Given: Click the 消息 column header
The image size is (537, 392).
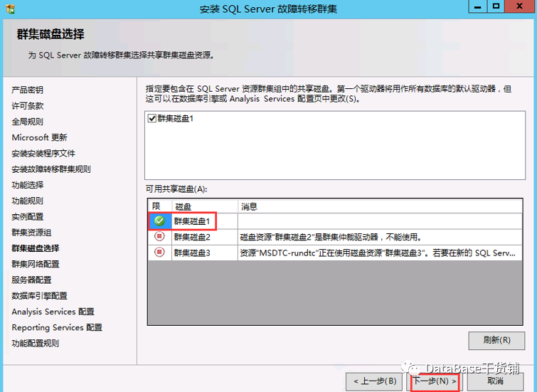Looking at the screenshot, I should [380, 206].
